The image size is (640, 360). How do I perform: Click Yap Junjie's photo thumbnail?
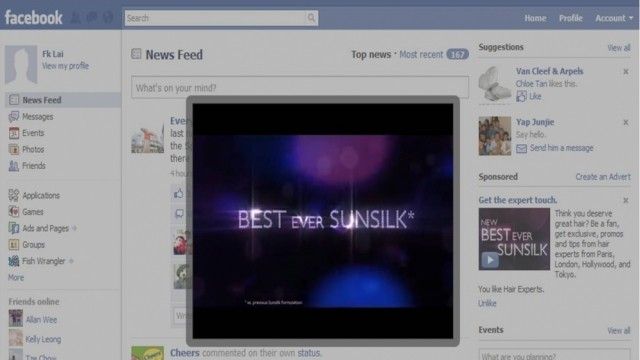tap(495, 136)
